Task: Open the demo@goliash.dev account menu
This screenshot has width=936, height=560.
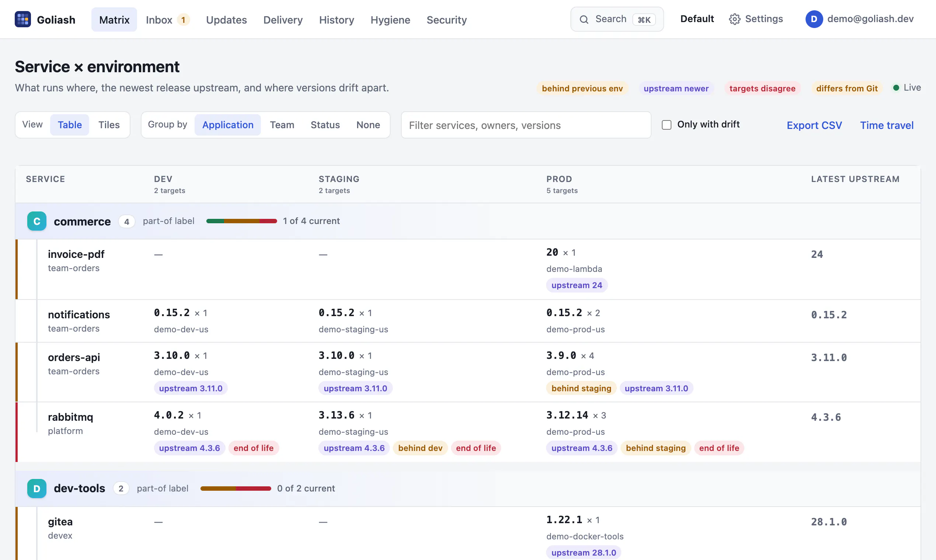Action: (859, 19)
